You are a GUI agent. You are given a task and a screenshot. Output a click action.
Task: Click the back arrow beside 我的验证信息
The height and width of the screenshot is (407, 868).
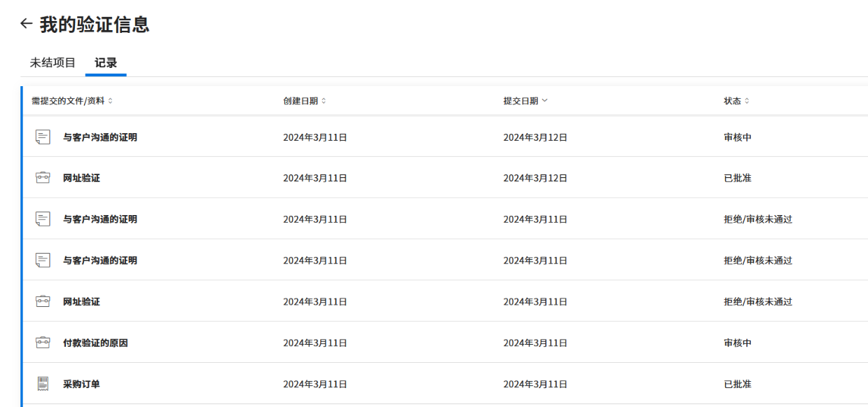tap(26, 24)
